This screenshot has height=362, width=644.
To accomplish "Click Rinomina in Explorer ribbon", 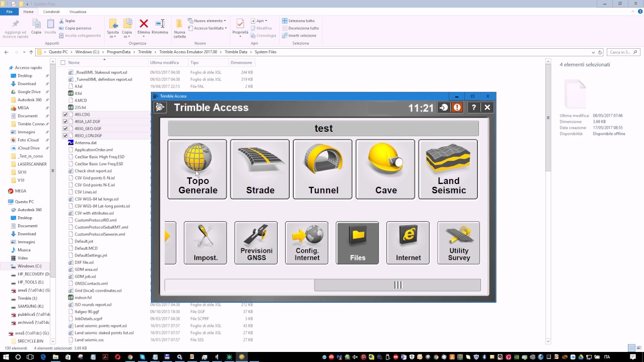I will coord(160,27).
